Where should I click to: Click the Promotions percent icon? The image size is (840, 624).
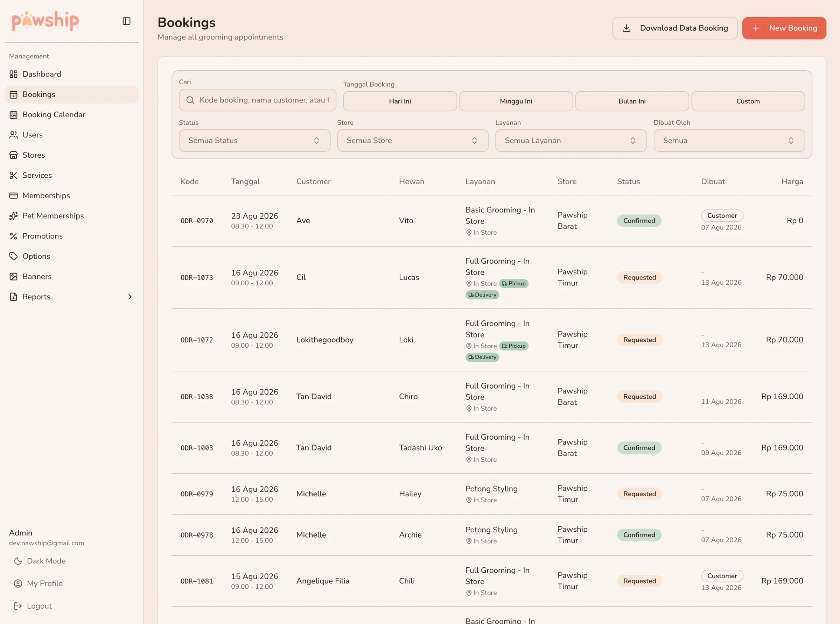[x=14, y=236]
